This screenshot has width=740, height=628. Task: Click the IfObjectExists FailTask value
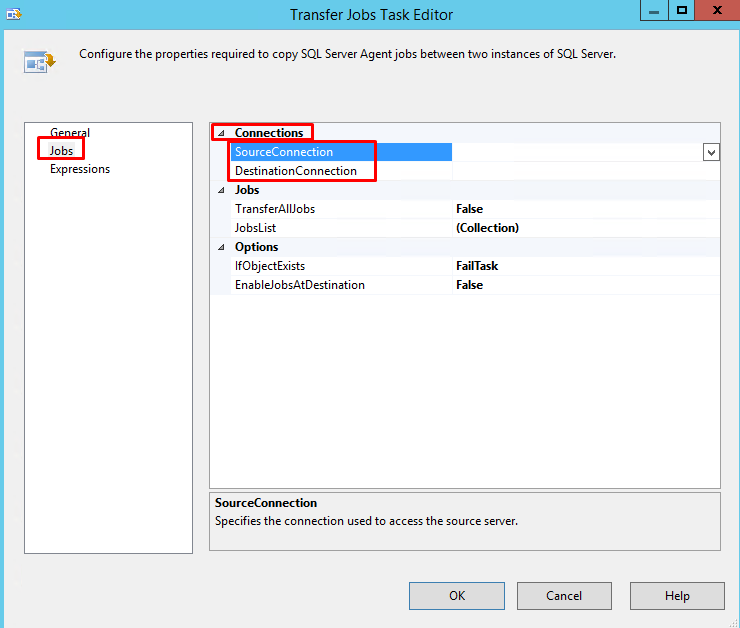(477, 266)
